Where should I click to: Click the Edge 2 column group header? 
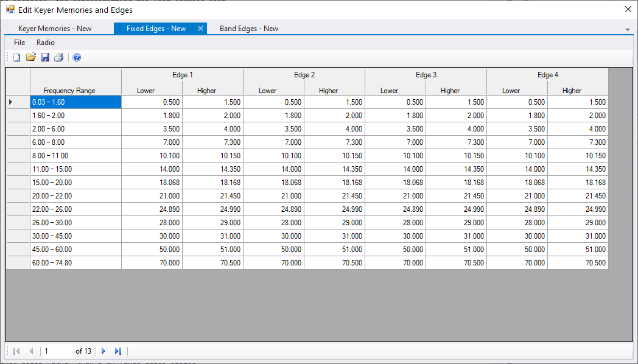(304, 75)
